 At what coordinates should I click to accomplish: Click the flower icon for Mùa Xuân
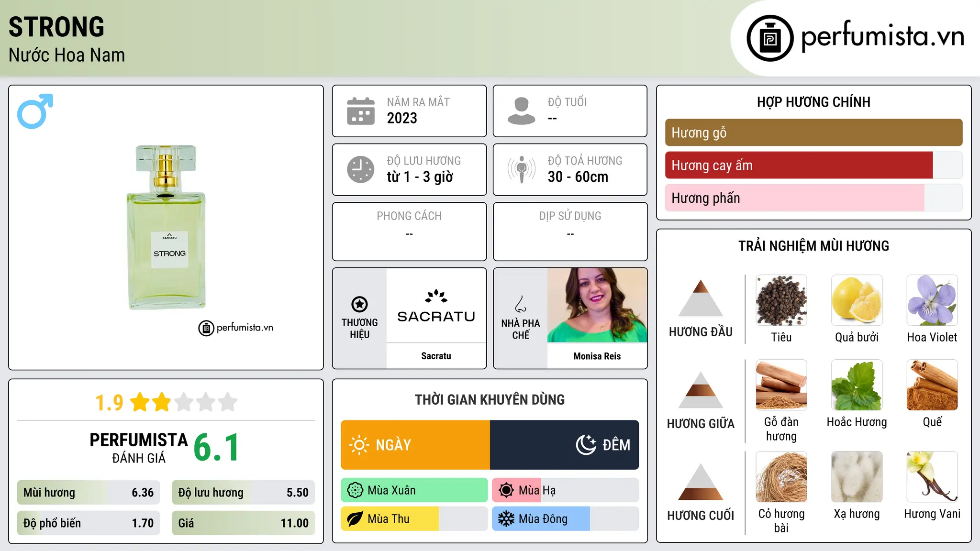coord(355,490)
